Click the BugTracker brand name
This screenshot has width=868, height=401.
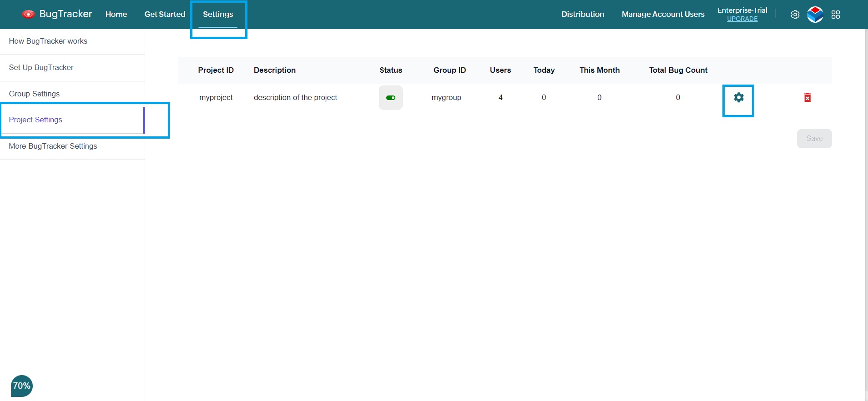point(66,14)
